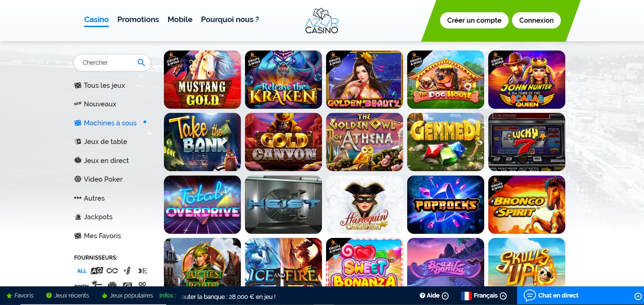Click the Azur Casino logo
This screenshot has height=305, width=644.
click(322, 21)
